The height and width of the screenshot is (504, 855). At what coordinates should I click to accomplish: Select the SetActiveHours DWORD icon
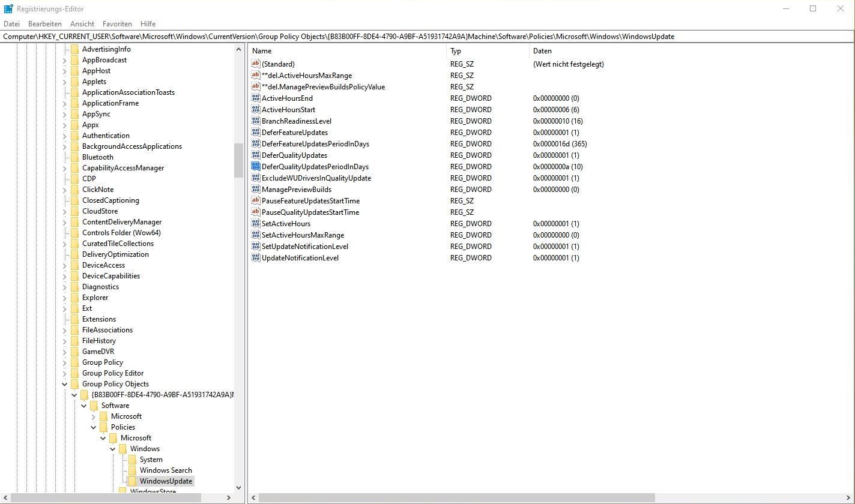[x=256, y=223]
